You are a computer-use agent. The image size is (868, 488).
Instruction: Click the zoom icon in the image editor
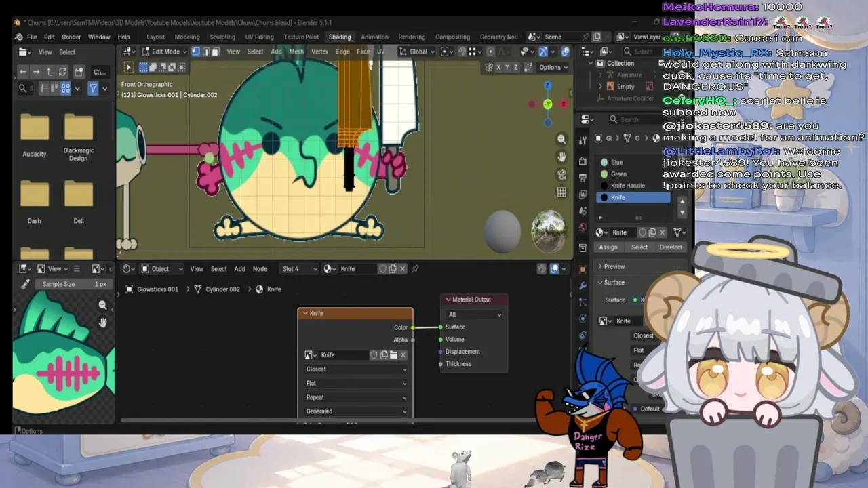102,305
